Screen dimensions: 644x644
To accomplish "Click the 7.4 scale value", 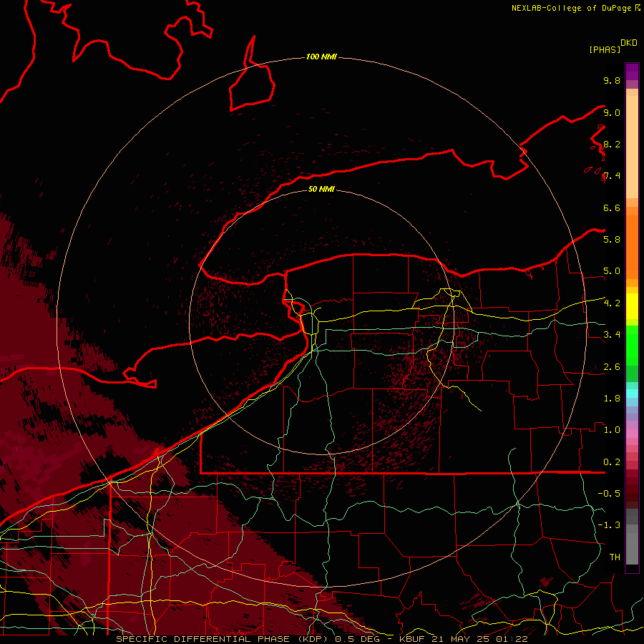I will [x=612, y=176].
